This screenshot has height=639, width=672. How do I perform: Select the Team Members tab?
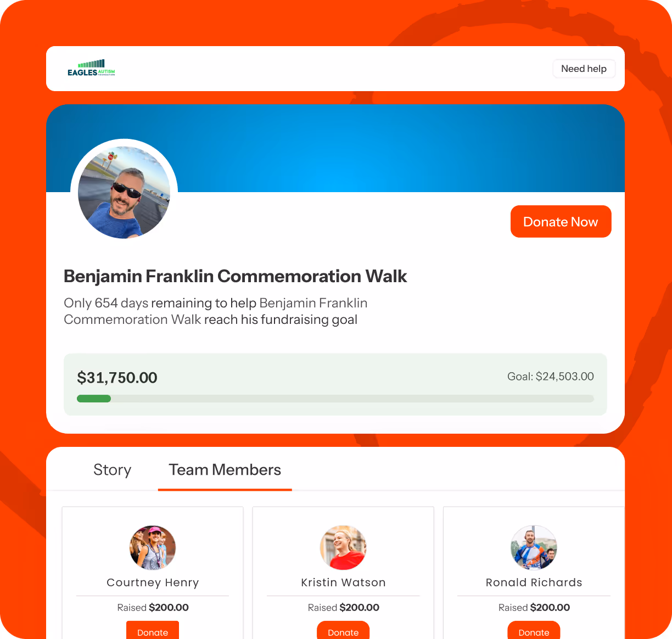point(225,470)
